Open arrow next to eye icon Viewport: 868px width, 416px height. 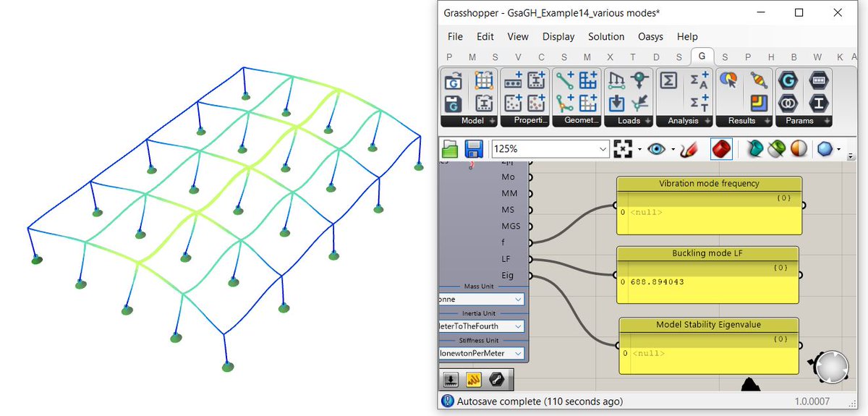[x=673, y=150]
